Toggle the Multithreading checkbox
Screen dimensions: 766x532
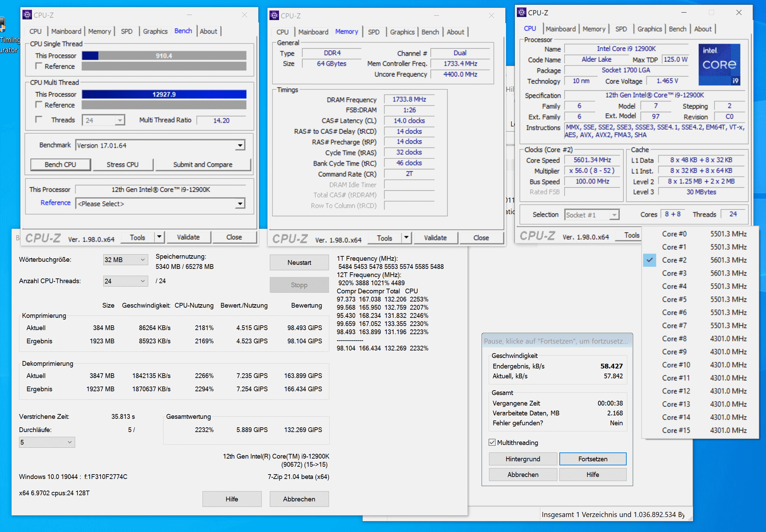(492, 442)
